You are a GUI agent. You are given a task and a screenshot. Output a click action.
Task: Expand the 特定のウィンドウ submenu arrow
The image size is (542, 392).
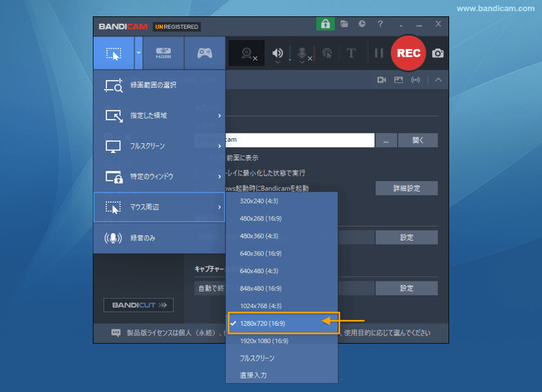[x=220, y=177]
